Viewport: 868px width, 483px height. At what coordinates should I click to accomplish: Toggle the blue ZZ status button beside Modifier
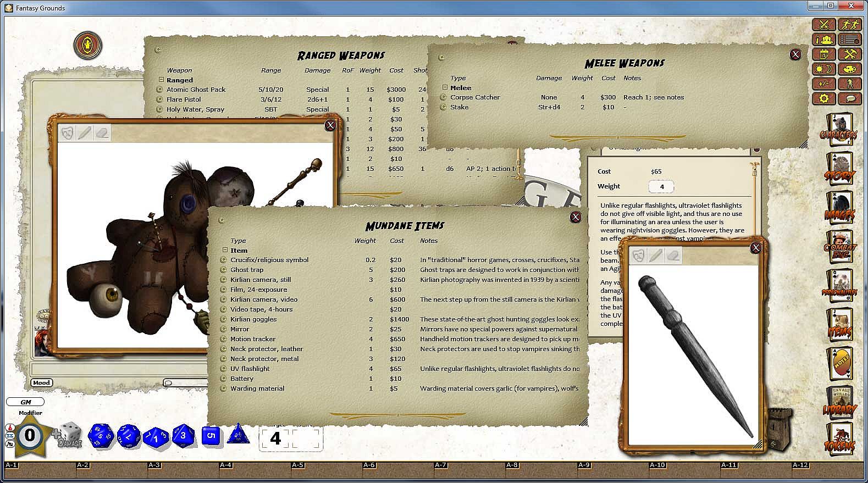point(9,436)
